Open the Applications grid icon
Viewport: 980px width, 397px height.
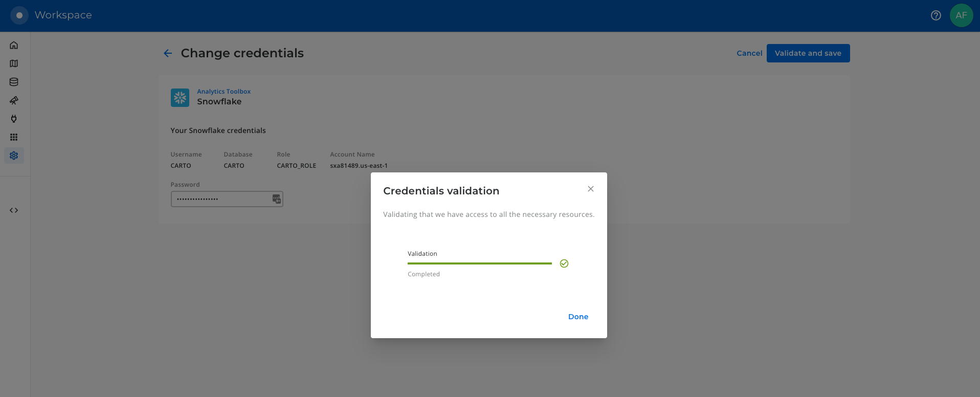coord(14,137)
